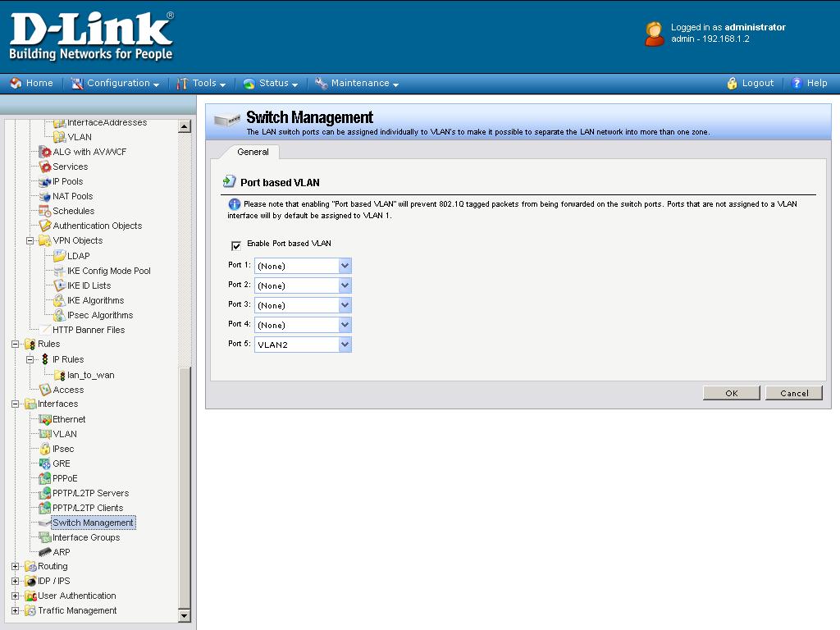This screenshot has width=840, height=630.
Task: Open the Port 3 VLAN dropdown
Action: (345, 305)
